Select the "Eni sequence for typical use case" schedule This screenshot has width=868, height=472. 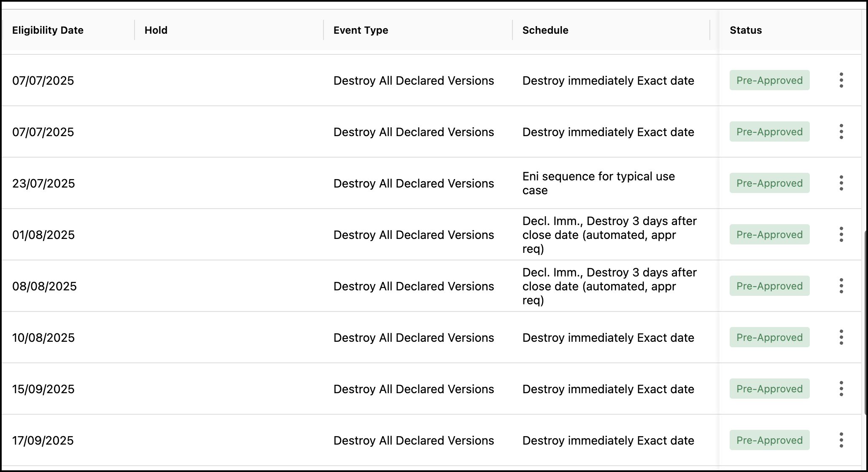pos(598,183)
